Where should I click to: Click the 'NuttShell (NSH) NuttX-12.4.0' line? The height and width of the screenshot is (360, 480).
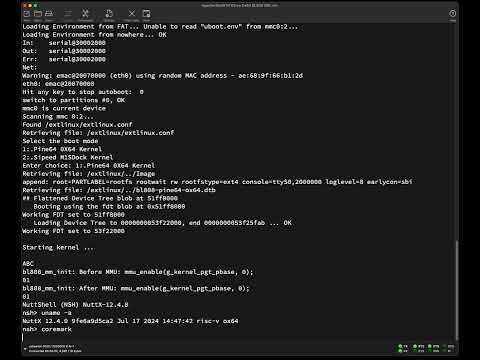75,305
